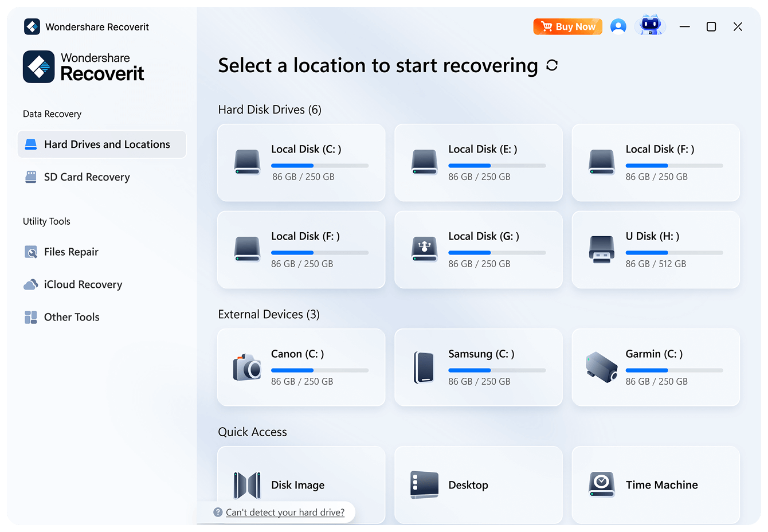Click the Garmin (C: ) usage bar
The width and height of the screenshot is (768, 532).
(x=674, y=370)
